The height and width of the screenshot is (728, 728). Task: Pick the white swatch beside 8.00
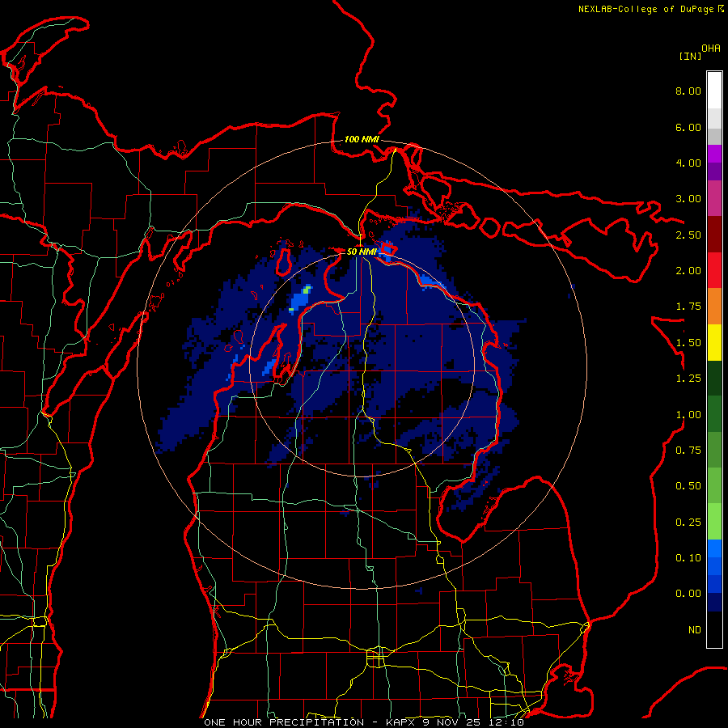click(714, 91)
